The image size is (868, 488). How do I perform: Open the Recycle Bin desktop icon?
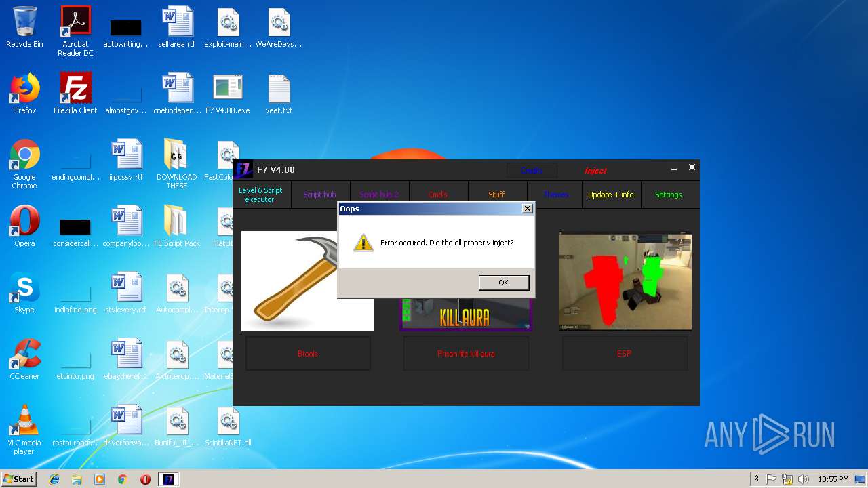(24, 28)
